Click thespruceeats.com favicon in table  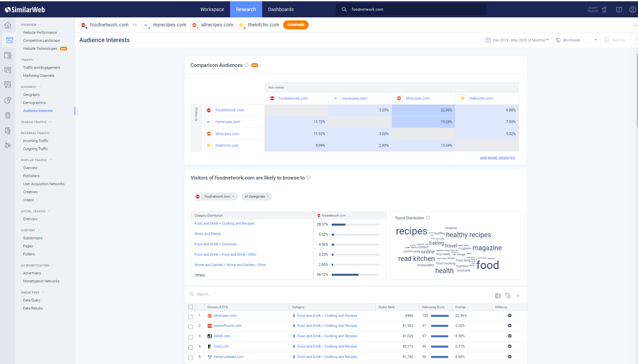210,357
